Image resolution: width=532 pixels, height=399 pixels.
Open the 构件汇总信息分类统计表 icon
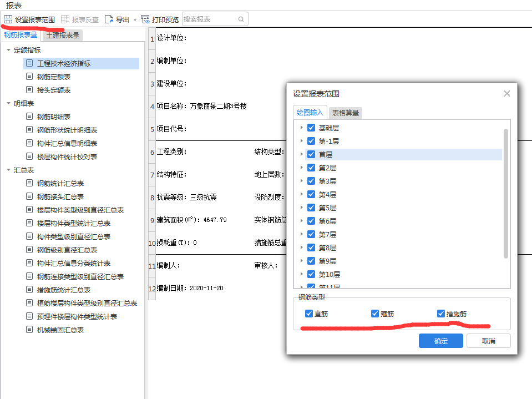click(29, 263)
